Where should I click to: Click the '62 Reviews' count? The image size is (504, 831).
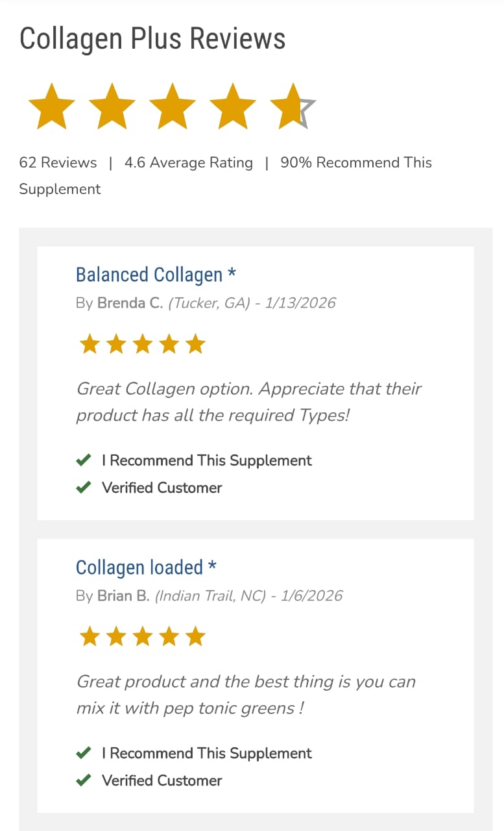[58, 162]
